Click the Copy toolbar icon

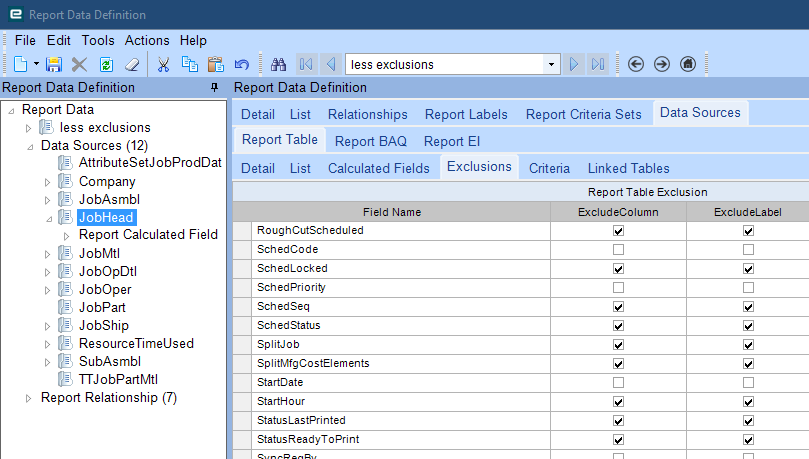pos(190,64)
